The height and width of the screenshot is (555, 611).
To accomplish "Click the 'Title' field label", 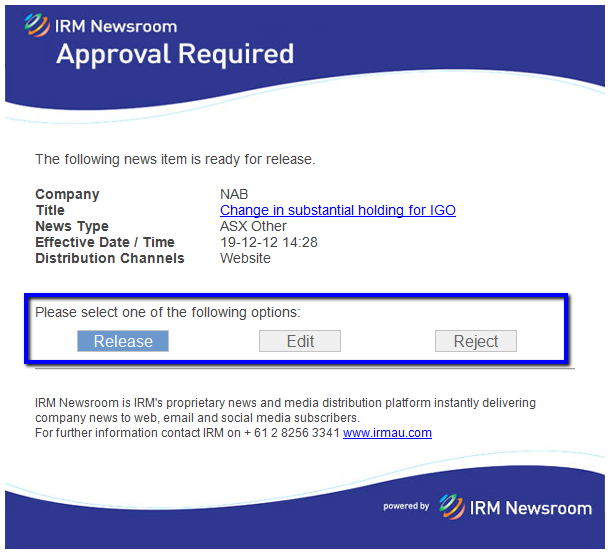I will click(50, 210).
